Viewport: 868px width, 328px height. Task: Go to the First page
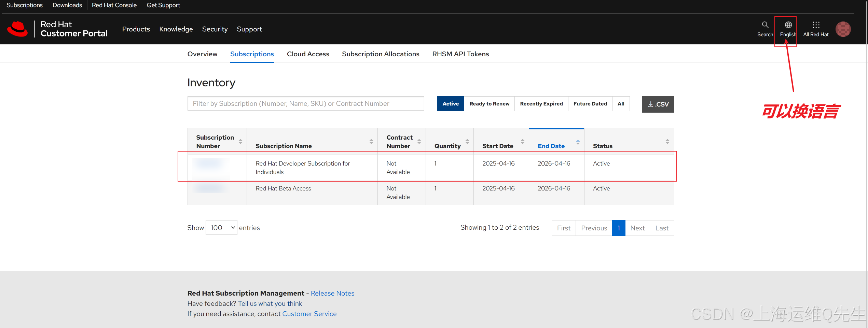point(564,228)
